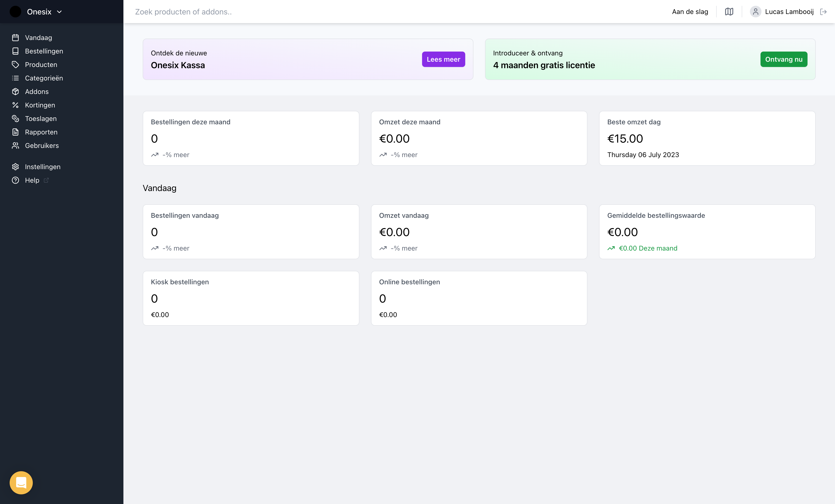
Task: Click green trend arrow under Gemiddelde bestellingswaarde
Action: click(611, 248)
